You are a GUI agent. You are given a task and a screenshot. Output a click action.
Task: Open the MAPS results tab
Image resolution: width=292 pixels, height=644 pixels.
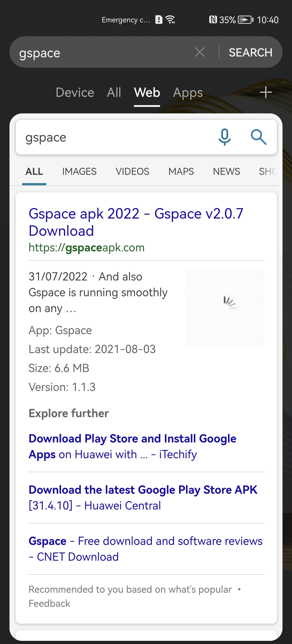coord(181,171)
